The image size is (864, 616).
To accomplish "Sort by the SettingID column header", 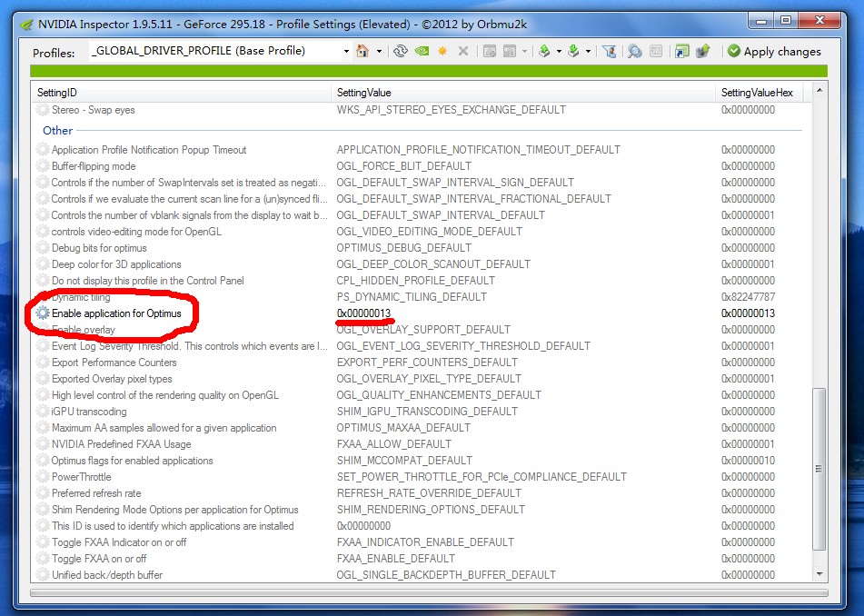I will [181, 93].
